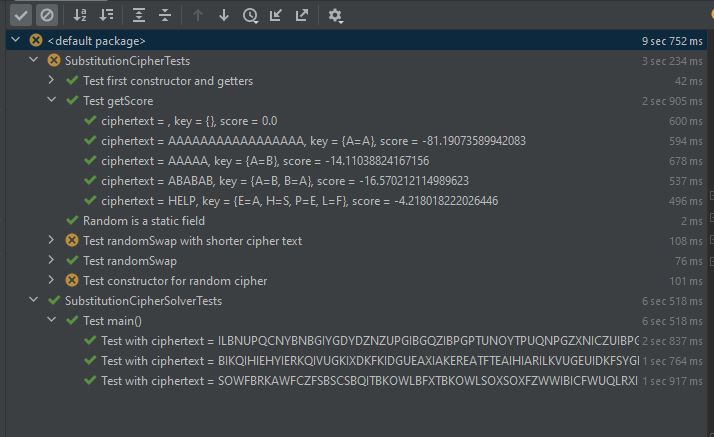Collapse the SubstitutionCipherSolverTests node
This screenshot has width=714, height=437.
pos(34,301)
